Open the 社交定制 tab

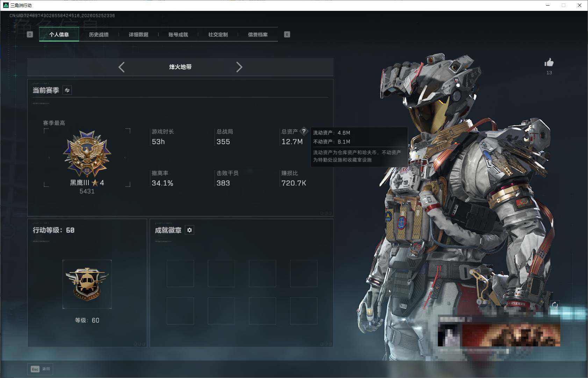click(x=218, y=34)
